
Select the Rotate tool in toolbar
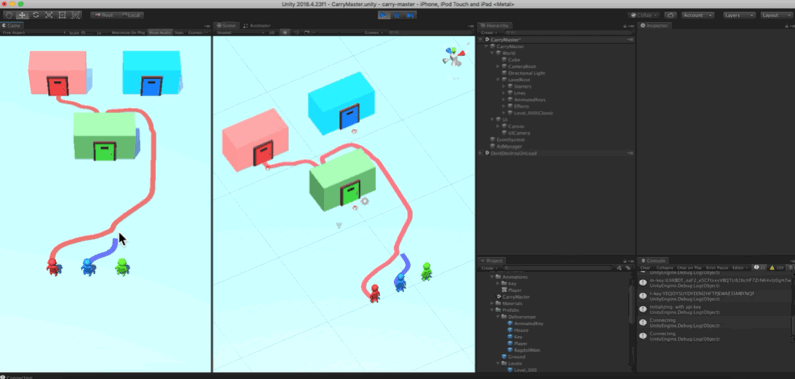coord(36,15)
